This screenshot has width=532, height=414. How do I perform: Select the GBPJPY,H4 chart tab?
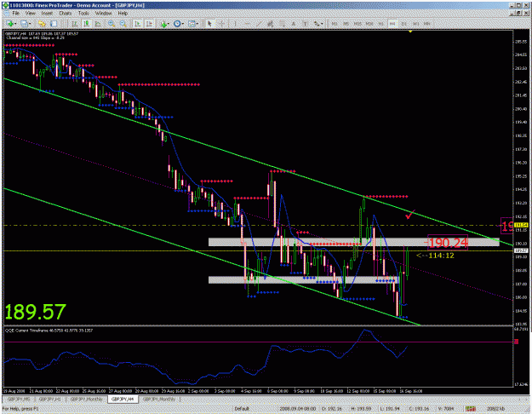click(x=123, y=400)
